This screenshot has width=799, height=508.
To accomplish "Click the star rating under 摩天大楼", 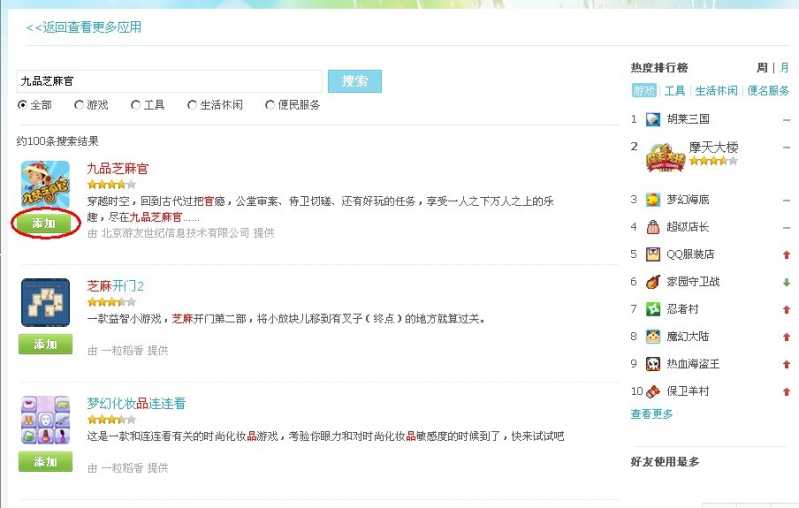I will click(x=713, y=161).
